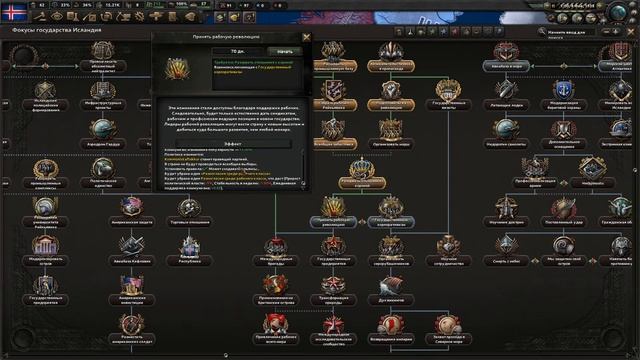Select the Icelandic police formations focus (crossed tools icon)
The height and width of the screenshot is (360, 640).
(45, 90)
